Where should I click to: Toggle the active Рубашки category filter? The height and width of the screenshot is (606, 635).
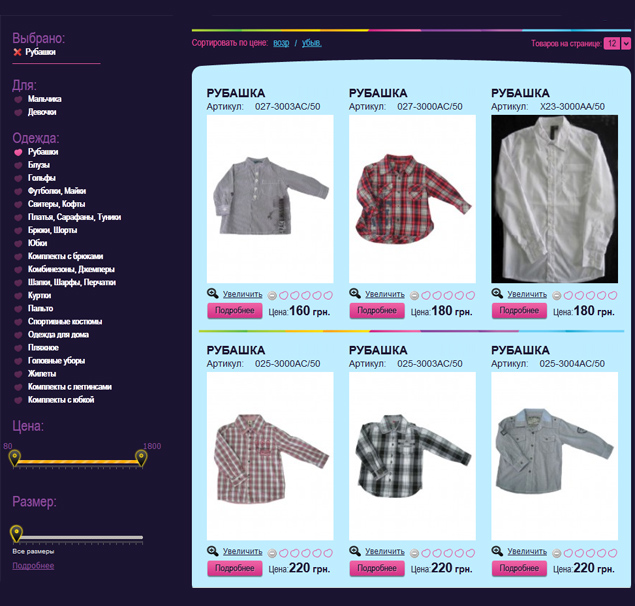[x=43, y=152]
